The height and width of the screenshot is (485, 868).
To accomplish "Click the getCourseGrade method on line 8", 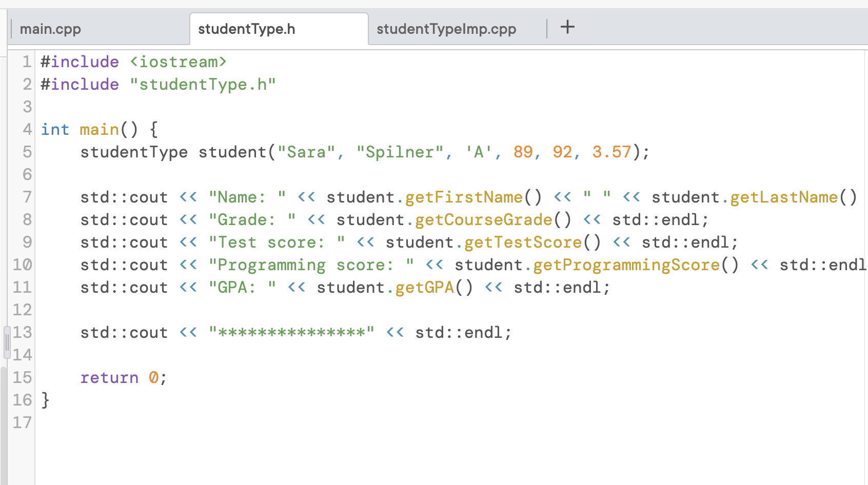I will (x=483, y=219).
